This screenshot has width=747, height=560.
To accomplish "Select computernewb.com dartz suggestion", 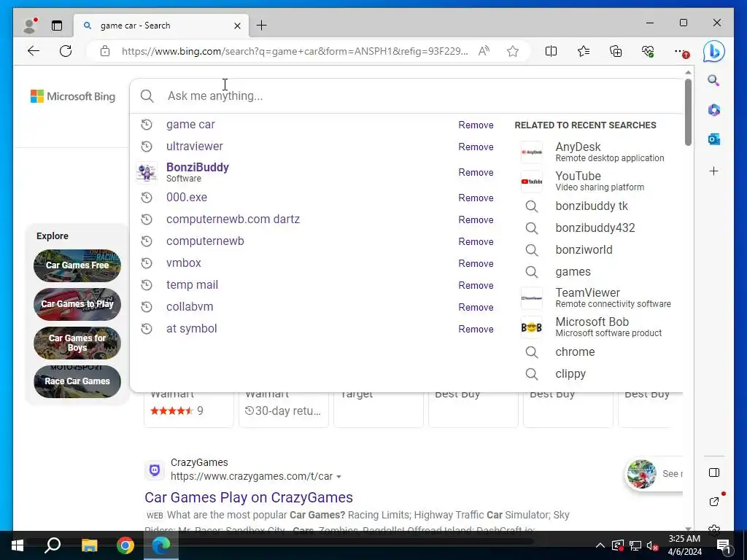I will point(233,219).
